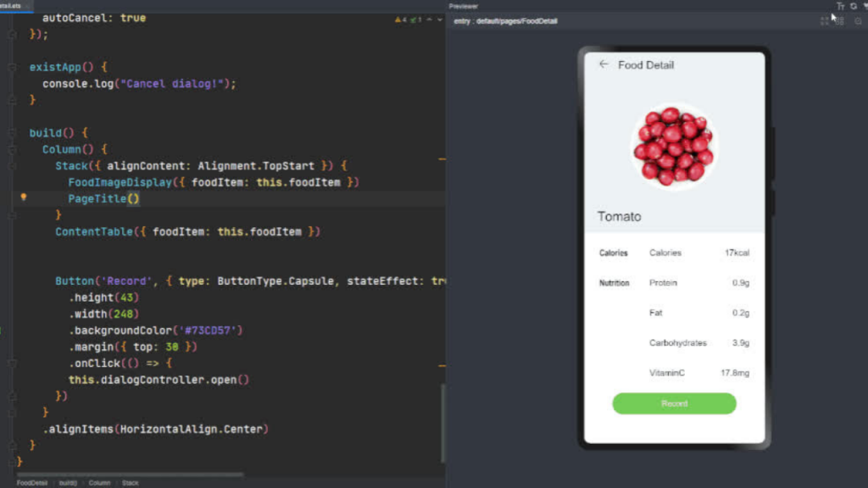The width and height of the screenshot is (868, 488).
Task: Click the back arrow in Food Detail preview
Action: click(x=604, y=64)
